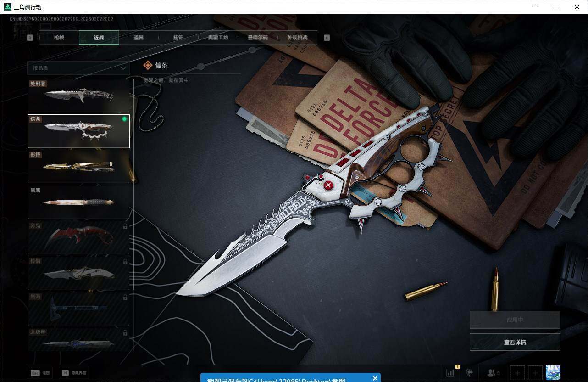The height and width of the screenshot is (382, 588).
Task: Minimize the 三角洲行动 window
Action: click(x=535, y=7)
